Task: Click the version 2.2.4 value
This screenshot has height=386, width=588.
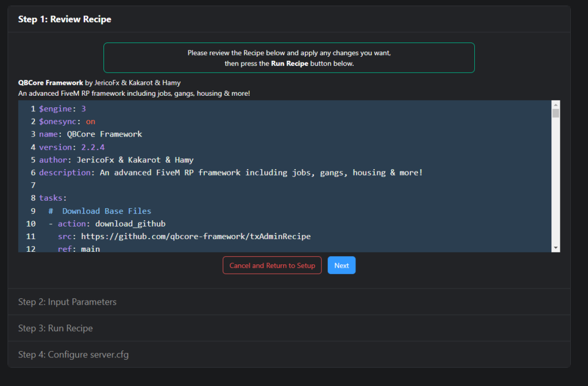Action: tap(92, 147)
